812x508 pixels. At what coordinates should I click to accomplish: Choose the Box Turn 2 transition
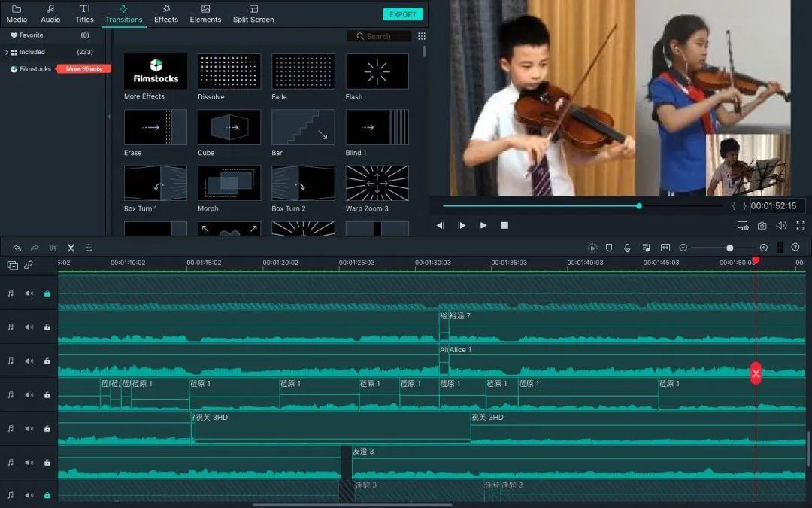click(303, 183)
